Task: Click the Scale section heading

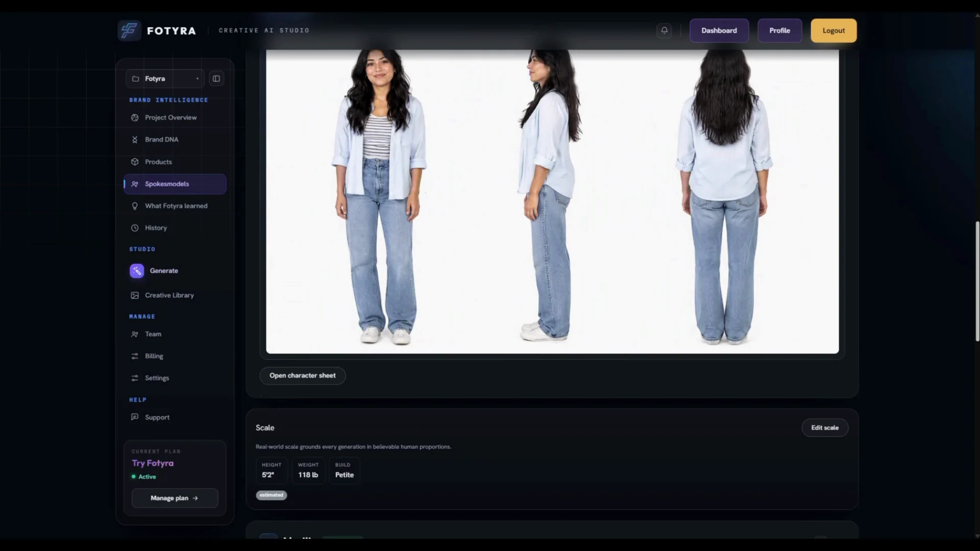Action: pyautogui.click(x=265, y=428)
